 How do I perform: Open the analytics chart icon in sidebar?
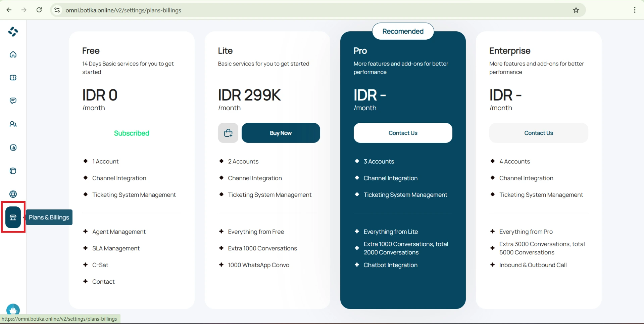(13, 148)
